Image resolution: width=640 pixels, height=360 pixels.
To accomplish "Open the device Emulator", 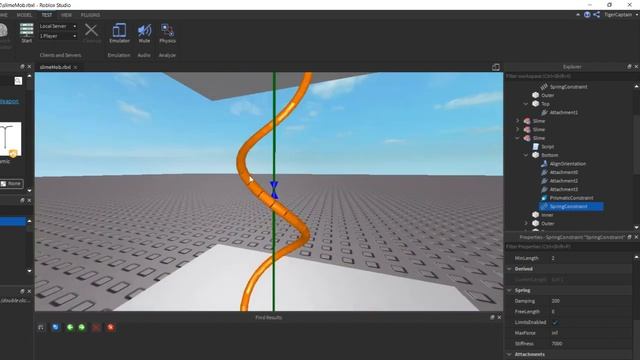I will click(119, 33).
